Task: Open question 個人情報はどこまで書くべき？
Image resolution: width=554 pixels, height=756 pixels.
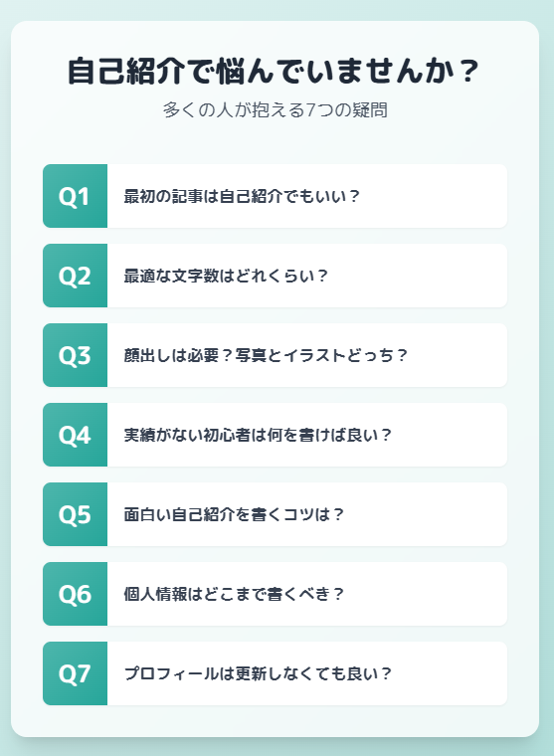Action: click(234, 594)
